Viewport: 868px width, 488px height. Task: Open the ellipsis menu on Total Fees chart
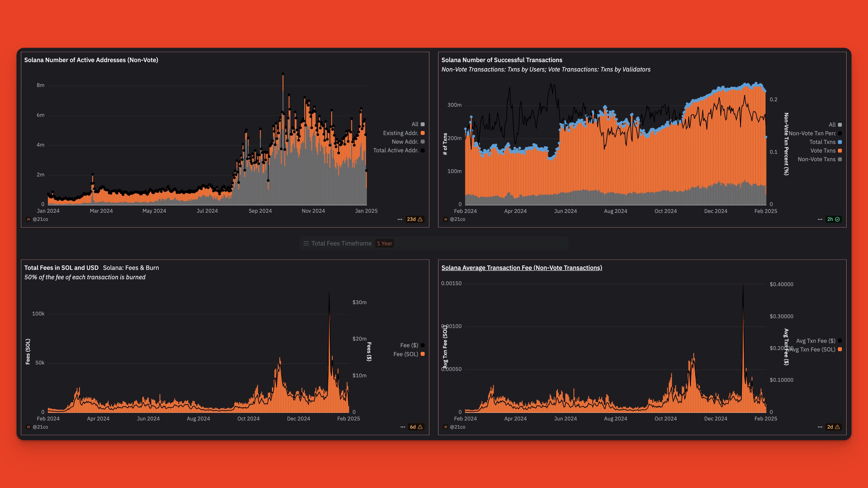(403, 427)
